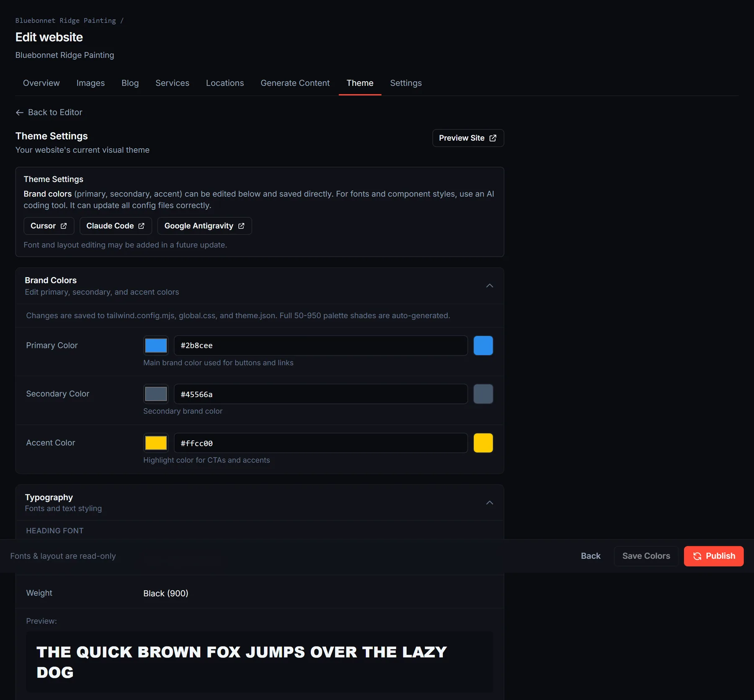754x700 pixels.
Task: Click the Preview Site external-link icon
Action: [x=493, y=138]
